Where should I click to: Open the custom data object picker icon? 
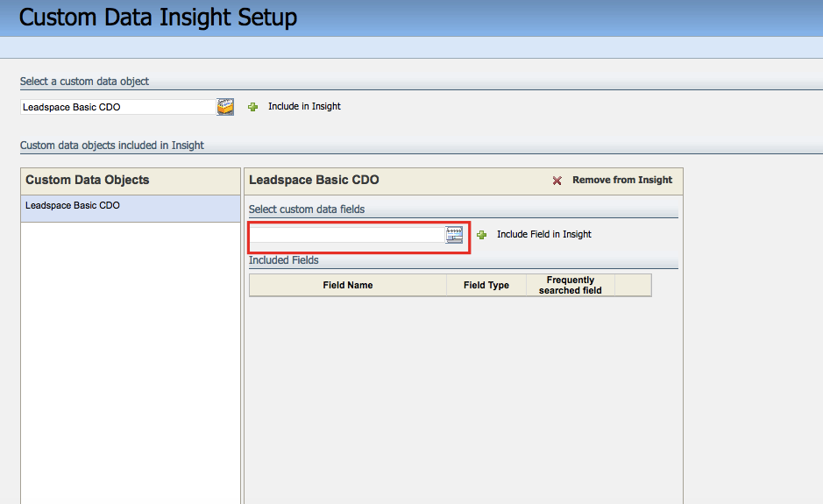225,107
